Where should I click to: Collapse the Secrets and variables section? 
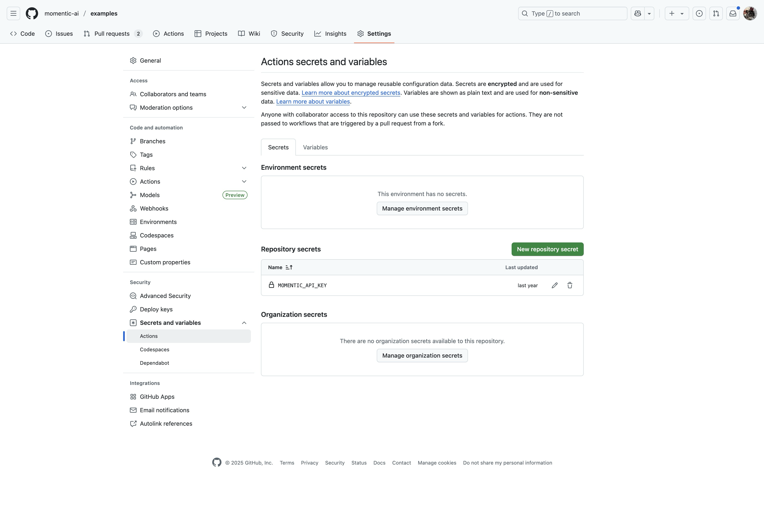pos(244,323)
